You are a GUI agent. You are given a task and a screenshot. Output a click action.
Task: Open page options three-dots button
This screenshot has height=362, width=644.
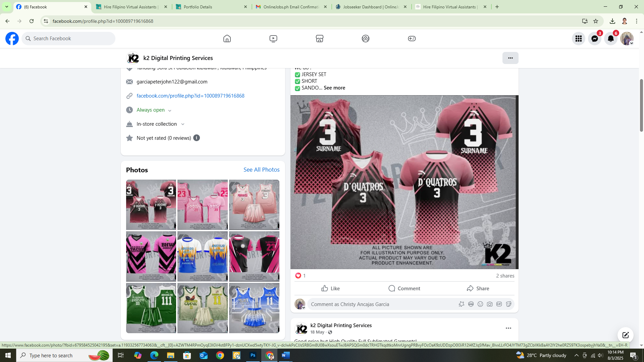(x=510, y=58)
